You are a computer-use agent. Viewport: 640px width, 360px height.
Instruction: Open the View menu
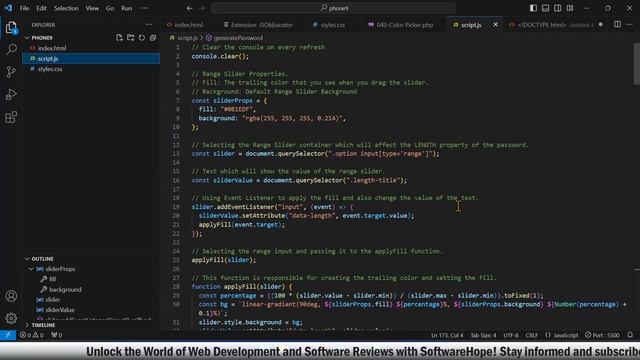pyautogui.click(x=92, y=8)
